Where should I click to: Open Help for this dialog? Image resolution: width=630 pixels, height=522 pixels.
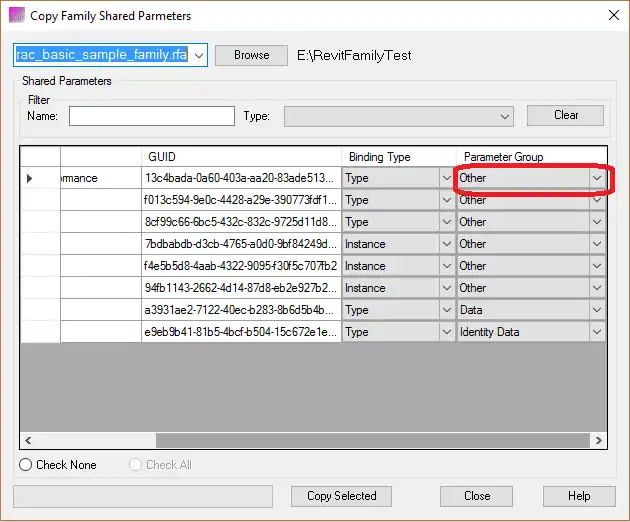(578, 496)
